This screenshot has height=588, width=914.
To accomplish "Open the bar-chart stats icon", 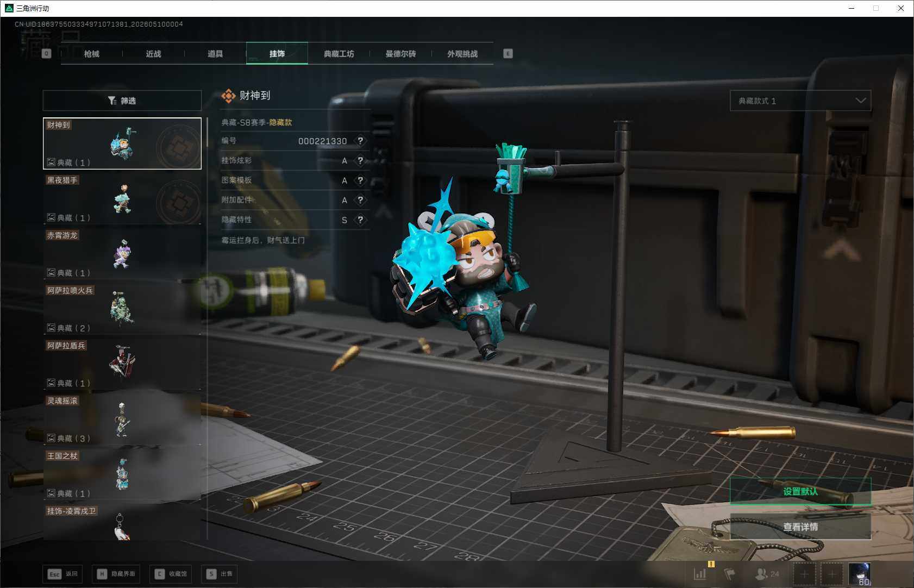I will [x=700, y=573].
